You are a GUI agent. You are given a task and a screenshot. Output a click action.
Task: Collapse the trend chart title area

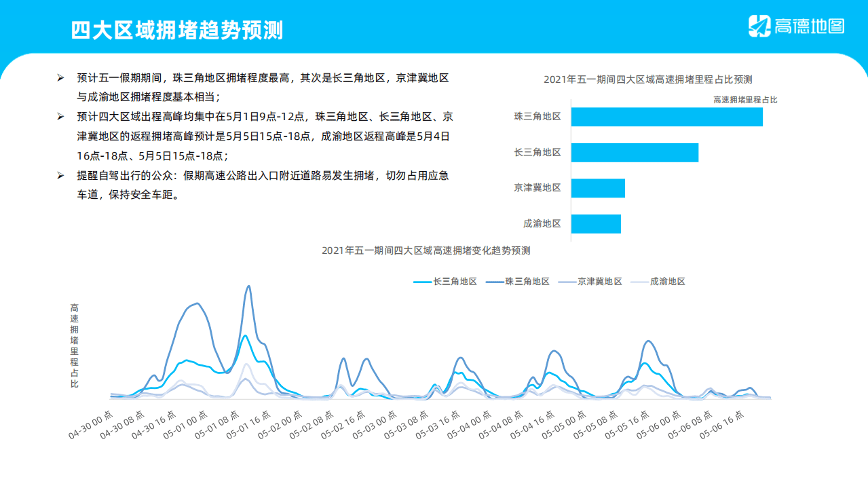point(427,250)
